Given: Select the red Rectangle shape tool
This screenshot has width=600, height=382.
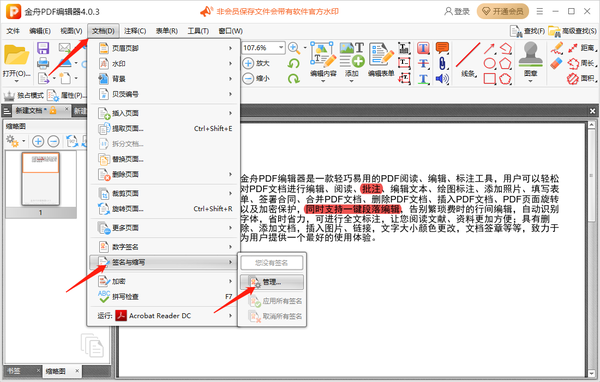Looking at the screenshot, I should pos(489,79).
